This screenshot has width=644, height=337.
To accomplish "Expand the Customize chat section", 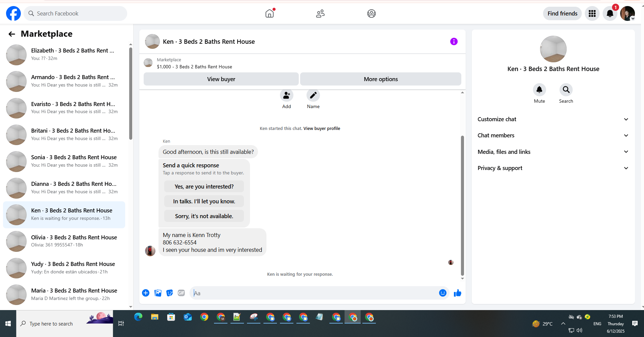I will [x=553, y=119].
